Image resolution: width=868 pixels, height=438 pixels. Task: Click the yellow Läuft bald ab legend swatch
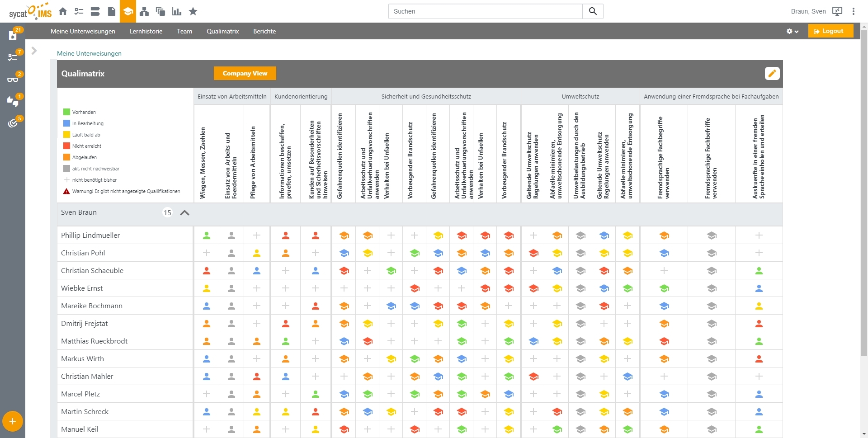(66, 135)
